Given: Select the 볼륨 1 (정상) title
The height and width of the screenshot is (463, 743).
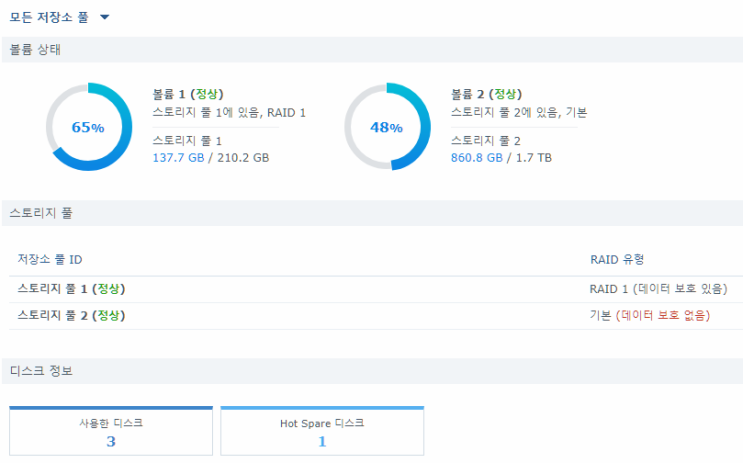Looking at the screenshot, I should click(x=188, y=94).
